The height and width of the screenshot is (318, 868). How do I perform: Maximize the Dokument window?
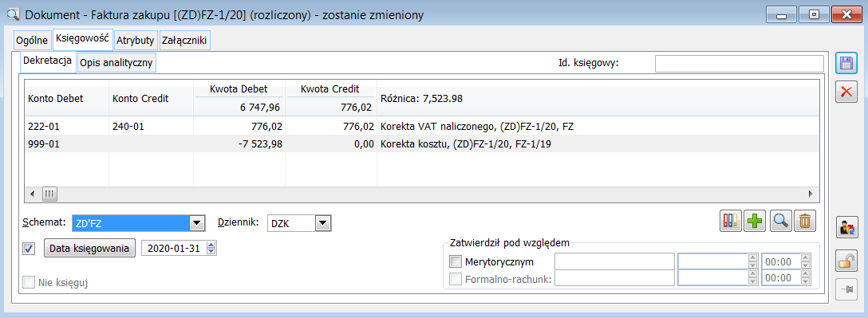pos(814,15)
